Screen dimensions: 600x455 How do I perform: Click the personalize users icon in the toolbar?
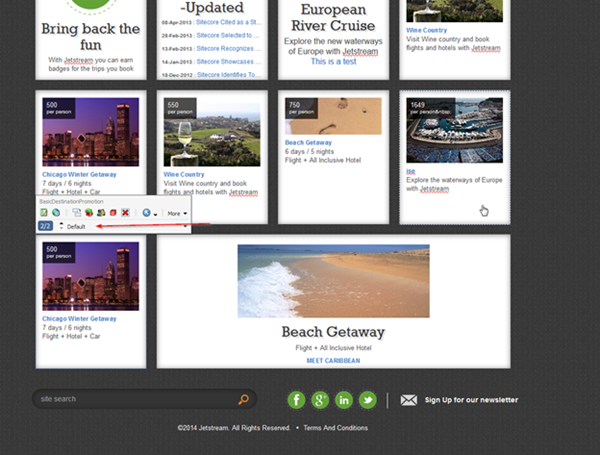[101, 212]
